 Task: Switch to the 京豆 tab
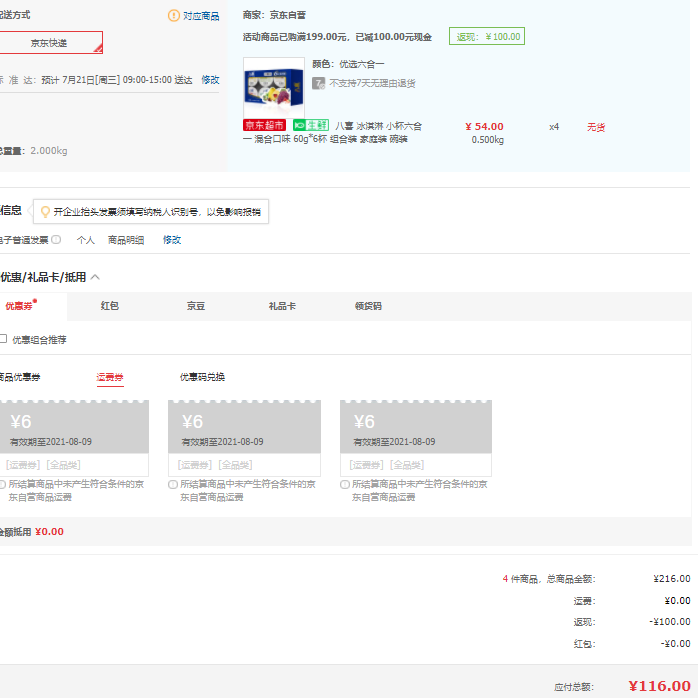click(196, 306)
